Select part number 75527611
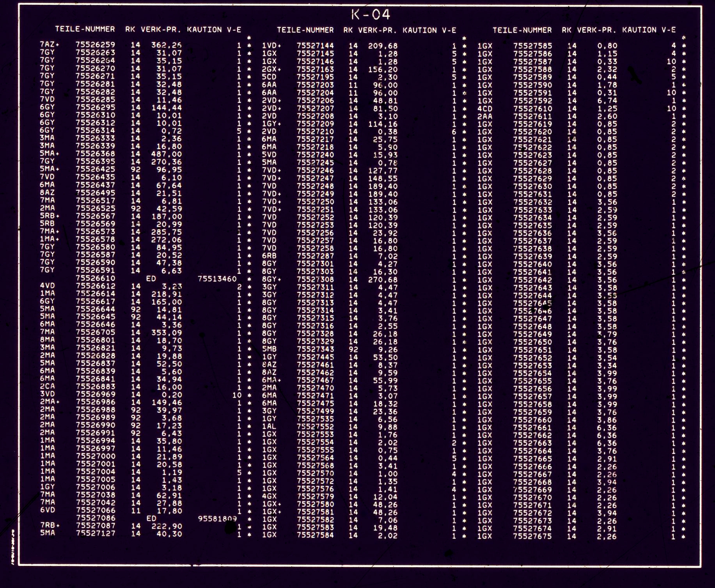Screen dimensions: 715x588 click(532, 116)
